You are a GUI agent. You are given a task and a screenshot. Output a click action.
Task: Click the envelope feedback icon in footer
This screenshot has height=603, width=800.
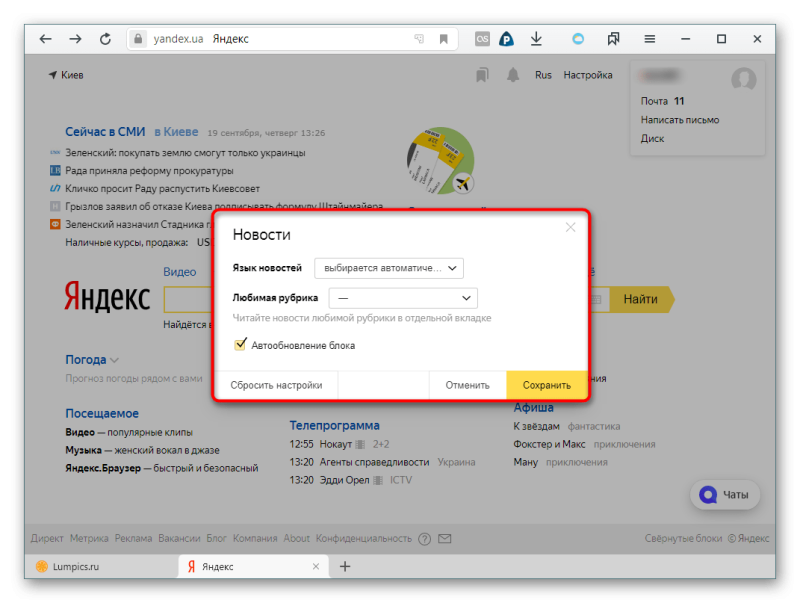coord(445,539)
